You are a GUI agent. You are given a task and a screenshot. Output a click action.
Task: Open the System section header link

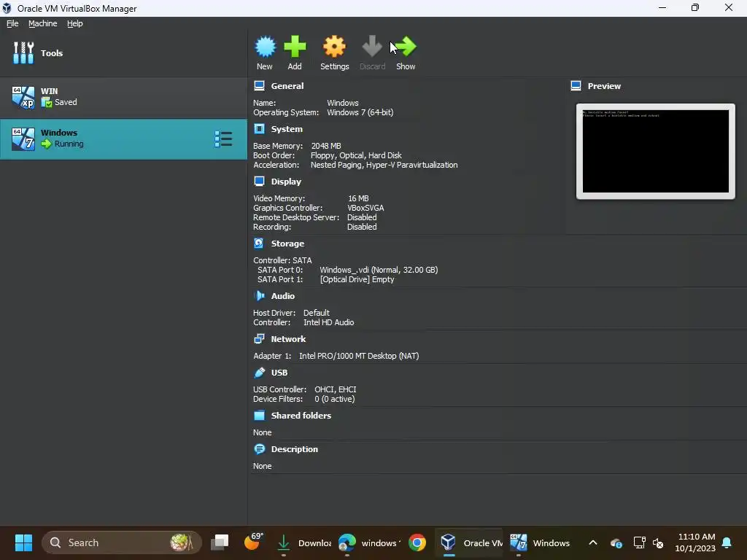[x=287, y=129]
